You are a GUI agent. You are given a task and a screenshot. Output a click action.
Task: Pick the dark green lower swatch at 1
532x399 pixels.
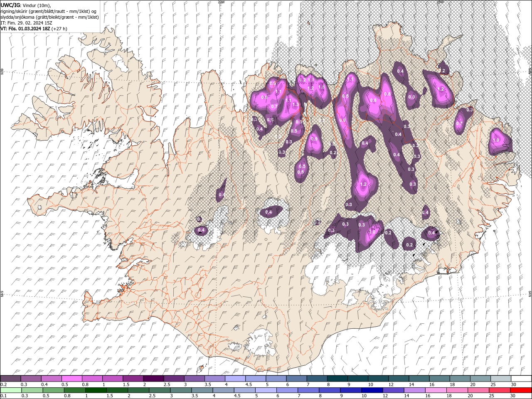click(96, 390)
